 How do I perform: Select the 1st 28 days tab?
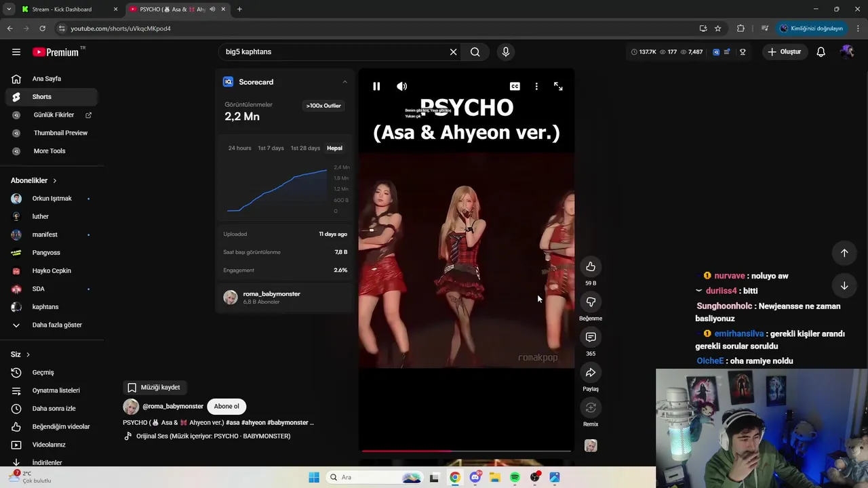pos(305,148)
